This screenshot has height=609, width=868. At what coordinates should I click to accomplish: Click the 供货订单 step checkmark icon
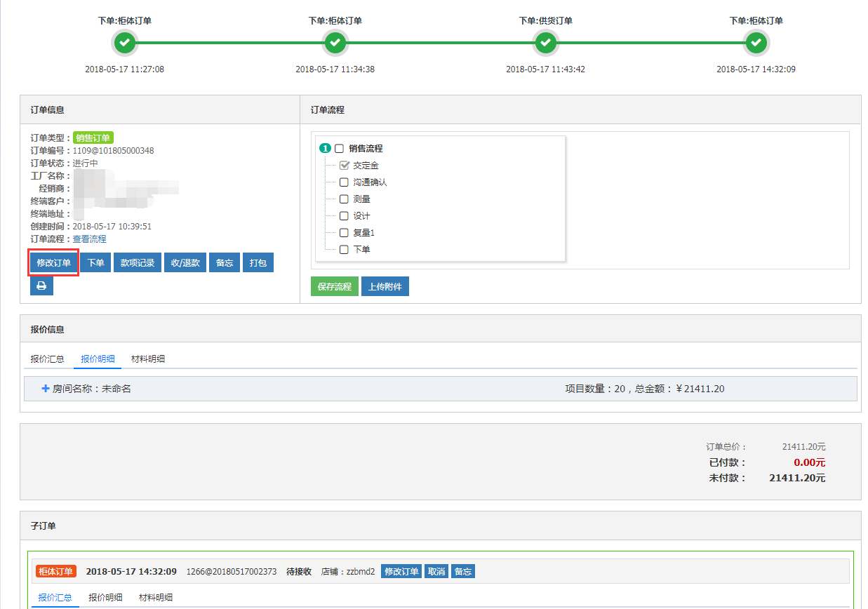[x=546, y=43]
